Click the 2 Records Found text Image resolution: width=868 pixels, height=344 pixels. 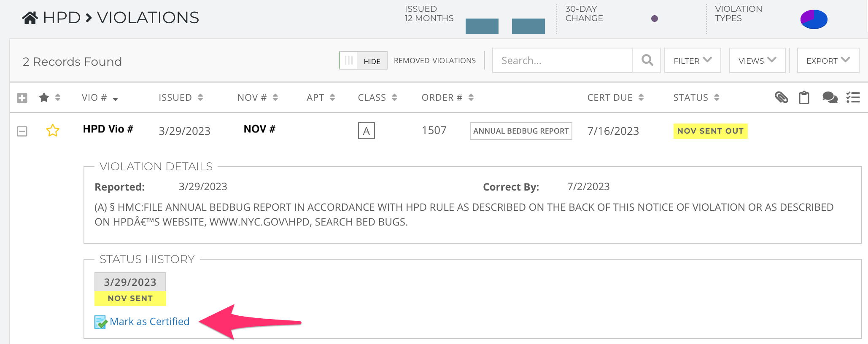point(72,62)
